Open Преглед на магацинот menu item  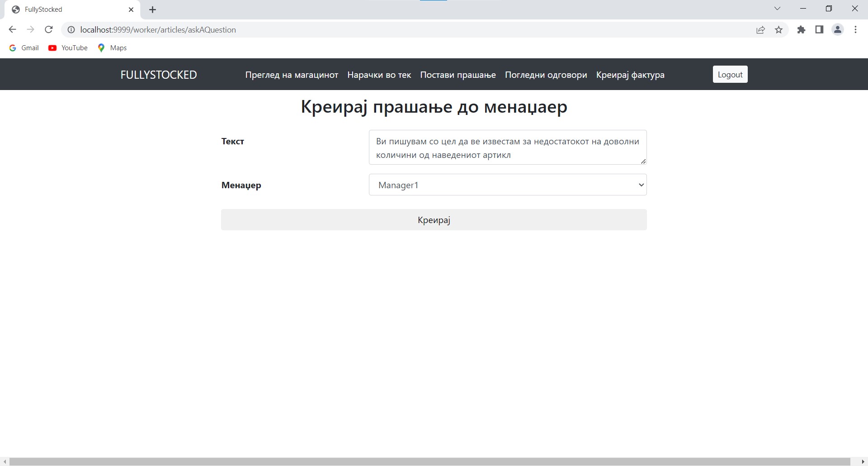pos(292,75)
